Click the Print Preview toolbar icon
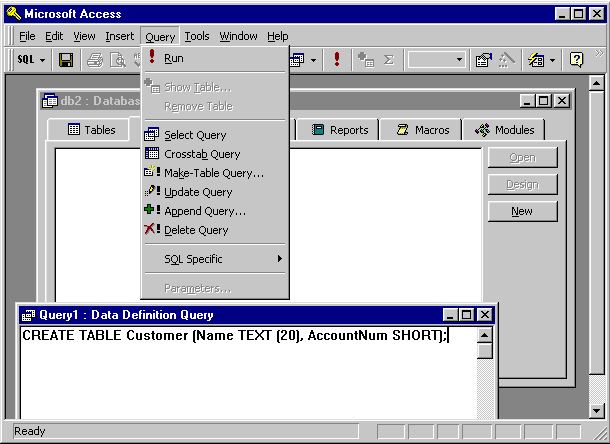This screenshot has width=610, height=444. (117, 60)
